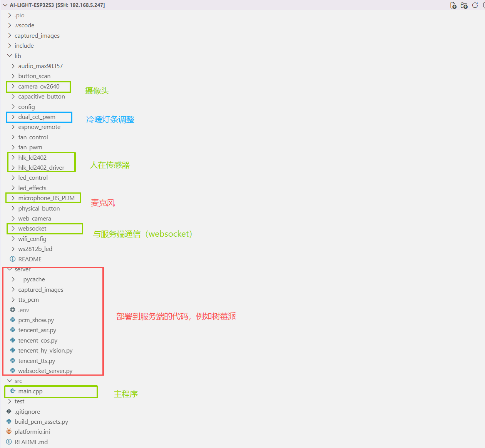Open the main.cpp source file
Viewport: 485px width, 448px height.
click(30, 391)
